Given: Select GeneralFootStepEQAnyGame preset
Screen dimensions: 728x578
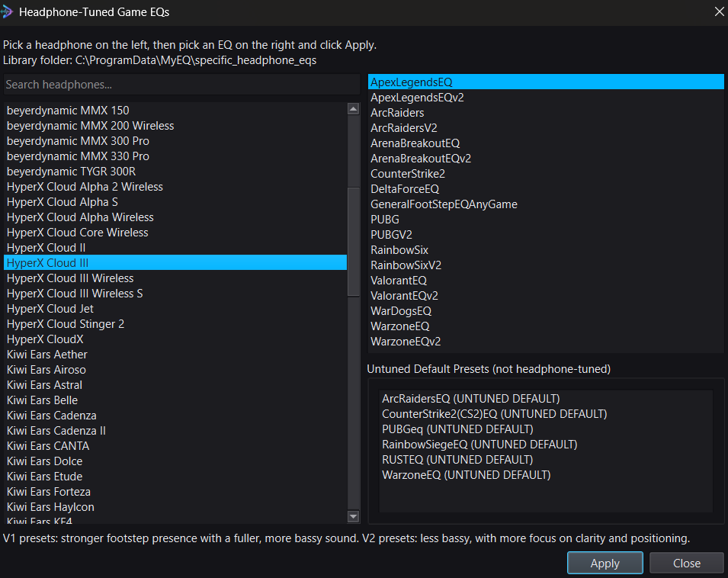Looking at the screenshot, I should click(546, 204).
